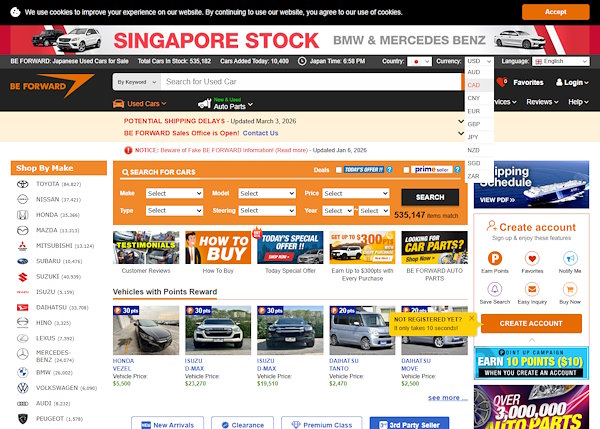Open the Help menu
Screen dimensions: 600x429
click(x=578, y=102)
